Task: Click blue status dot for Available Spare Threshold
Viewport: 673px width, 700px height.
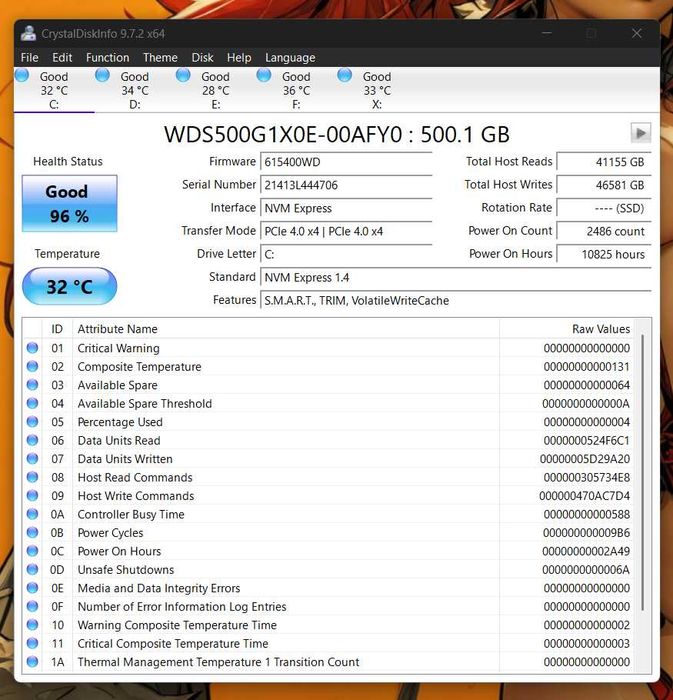Action: [x=32, y=403]
